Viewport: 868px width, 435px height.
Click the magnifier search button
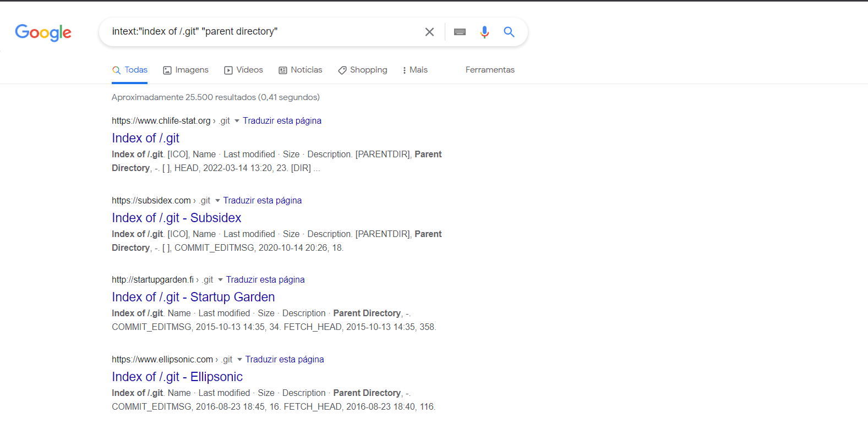509,32
